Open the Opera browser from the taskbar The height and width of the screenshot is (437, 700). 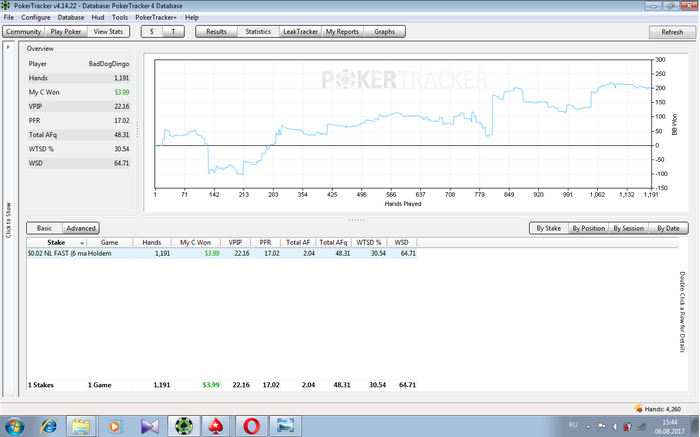[x=251, y=427]
